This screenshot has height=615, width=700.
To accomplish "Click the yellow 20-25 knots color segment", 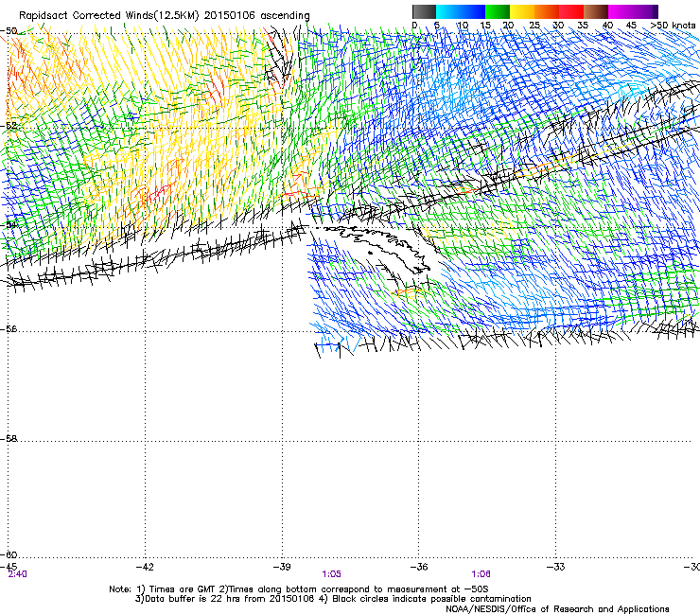I will [x=522, y=11].
